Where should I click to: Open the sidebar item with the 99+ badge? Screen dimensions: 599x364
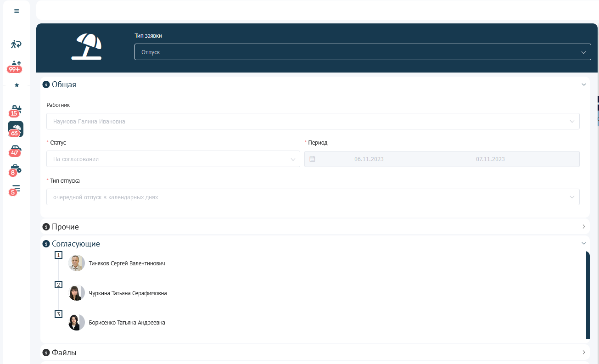click(16, 65)
